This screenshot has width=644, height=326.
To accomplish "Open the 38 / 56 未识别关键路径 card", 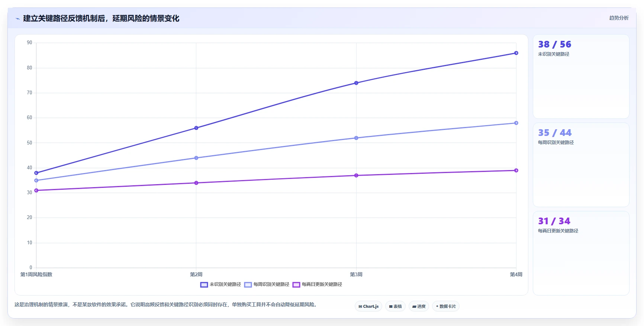I will point(581,76).
